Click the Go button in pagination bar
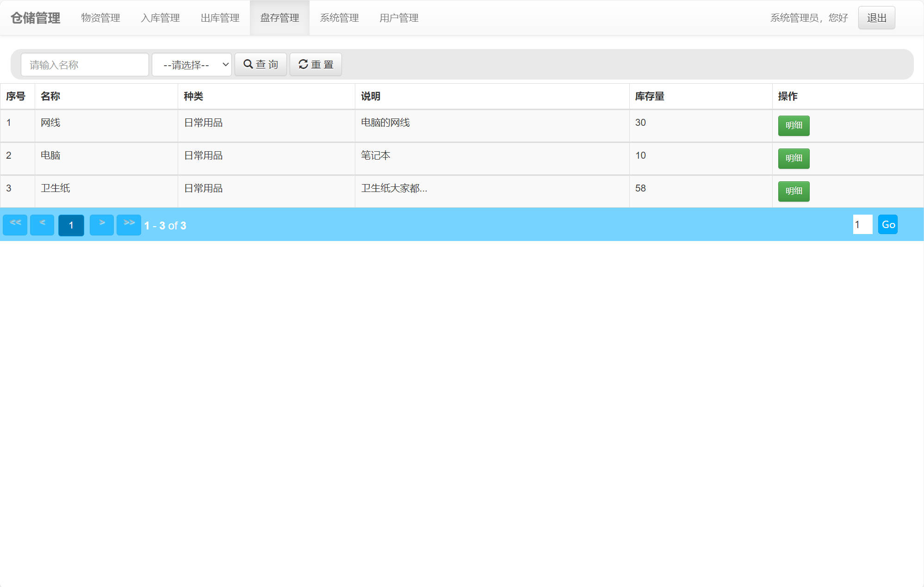The image size is (924, 587). pyautogui.click(x=888, y=224)
